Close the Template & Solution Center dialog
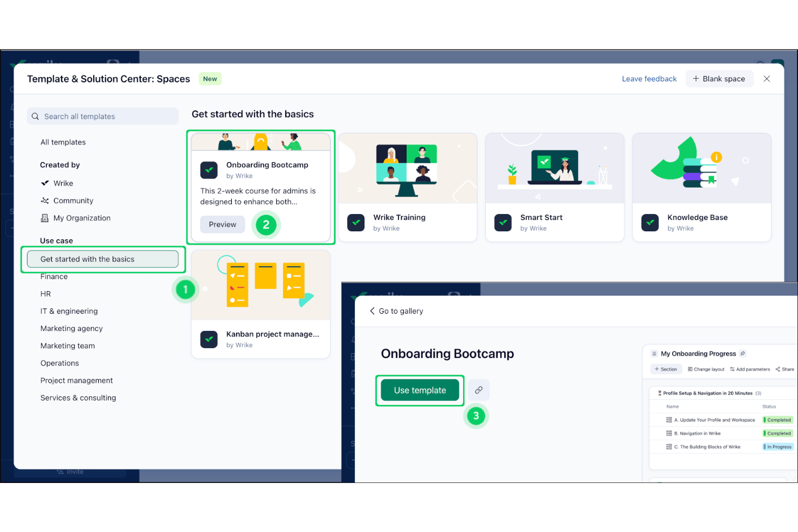 pos(767,79)
